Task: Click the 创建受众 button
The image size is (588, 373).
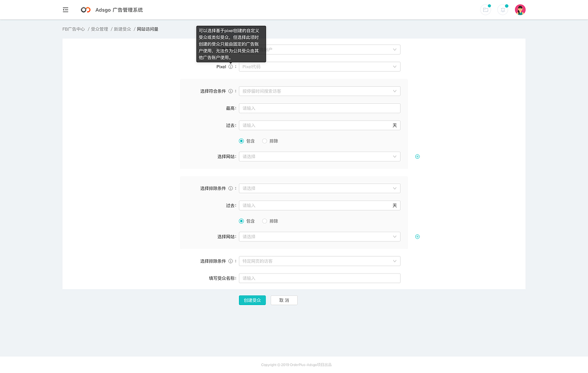Action: (x=252, y=300)
